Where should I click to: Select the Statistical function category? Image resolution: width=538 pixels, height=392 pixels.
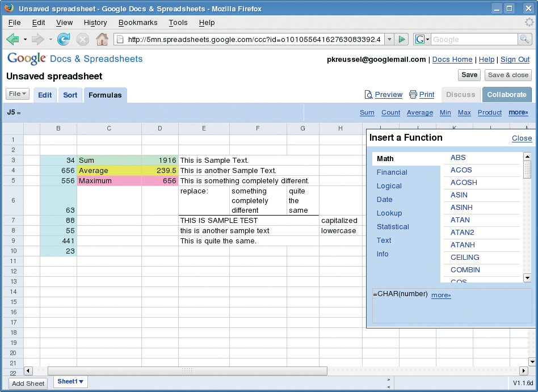coord(393,227)
